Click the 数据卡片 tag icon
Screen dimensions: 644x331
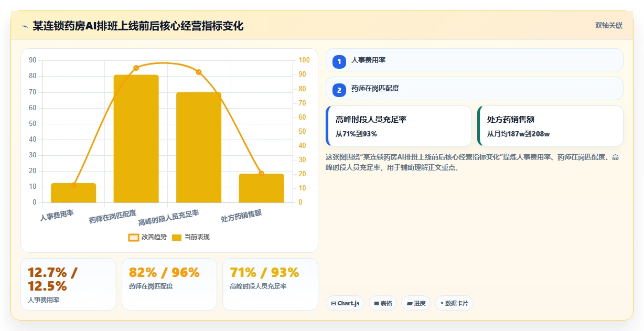click(x=442, y=303)
